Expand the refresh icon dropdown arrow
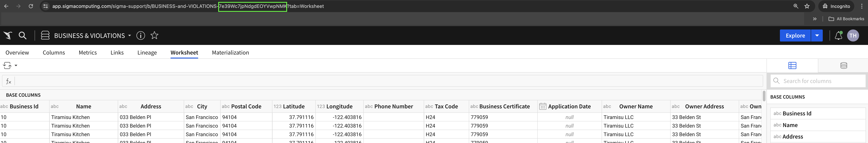This screenshot has height=143, width=868. click(x=15, y=65)
